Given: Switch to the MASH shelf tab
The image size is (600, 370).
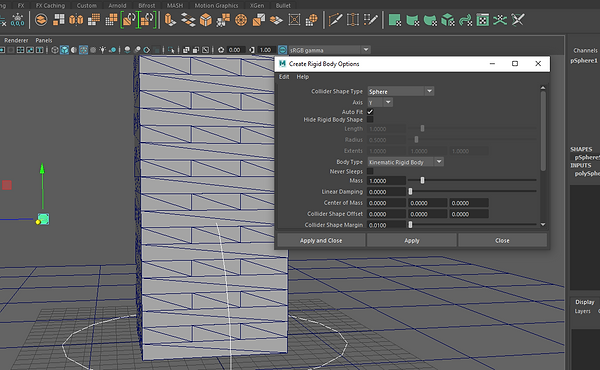Looking at the screenshot, I should tap(175, 5).
